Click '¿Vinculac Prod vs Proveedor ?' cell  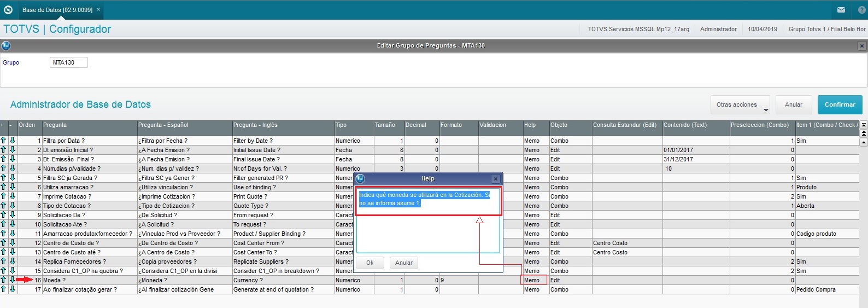coord(185,234)
